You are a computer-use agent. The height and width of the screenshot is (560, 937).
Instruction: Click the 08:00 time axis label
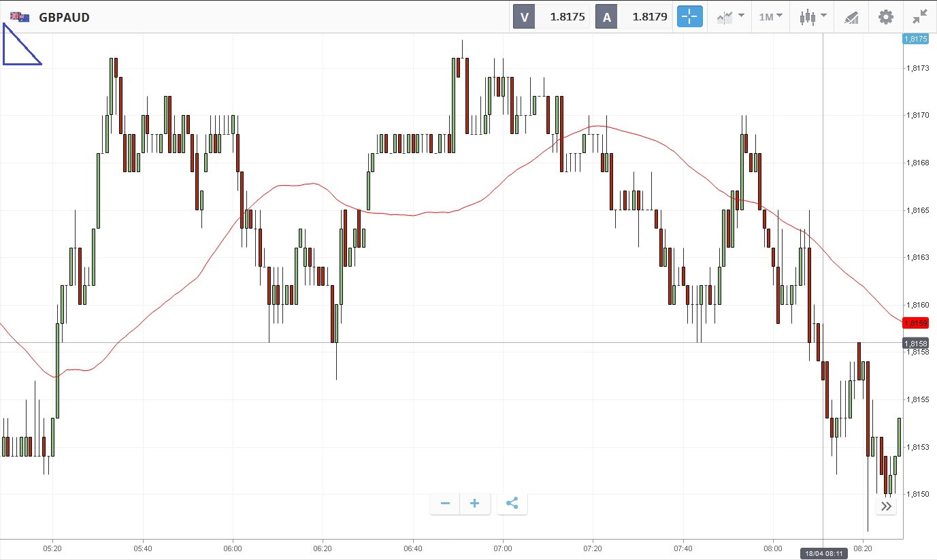tap(773, 548)
